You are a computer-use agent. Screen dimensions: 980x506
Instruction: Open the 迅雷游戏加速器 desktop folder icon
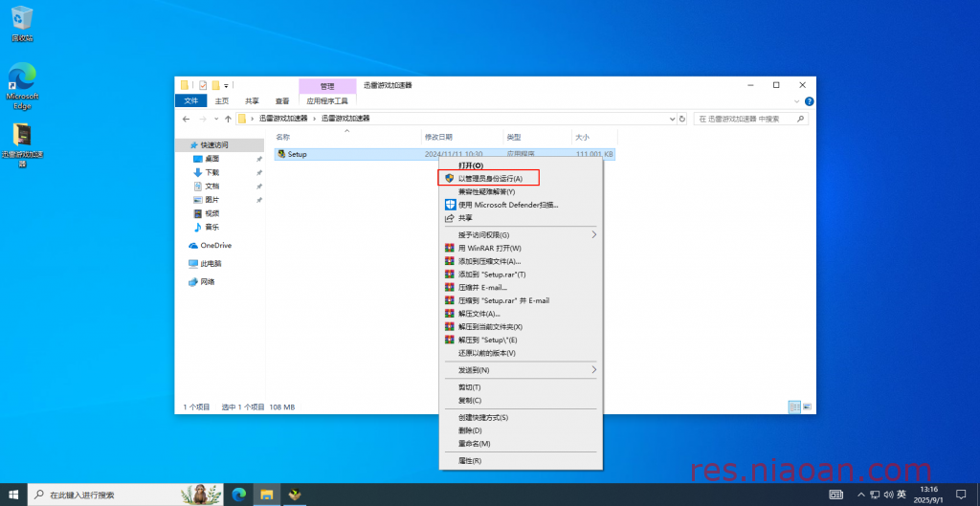[x=23, y=145]
